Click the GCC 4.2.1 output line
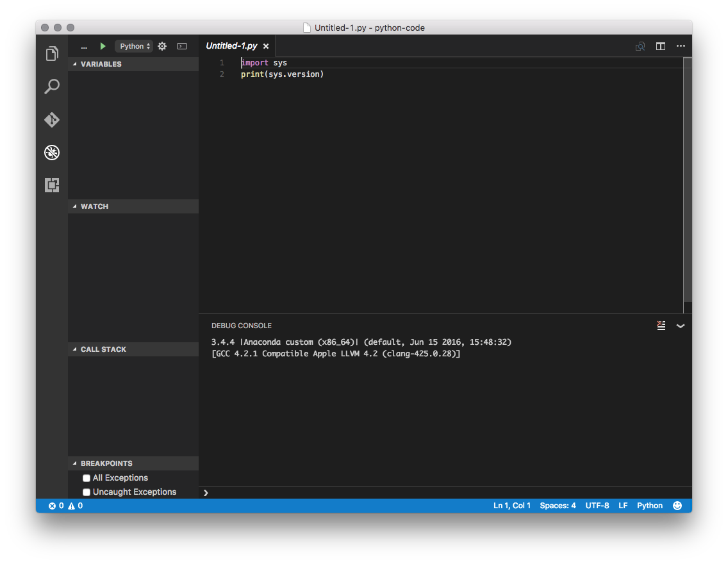Viewport: 728px width, 564px height. (336, 354)
